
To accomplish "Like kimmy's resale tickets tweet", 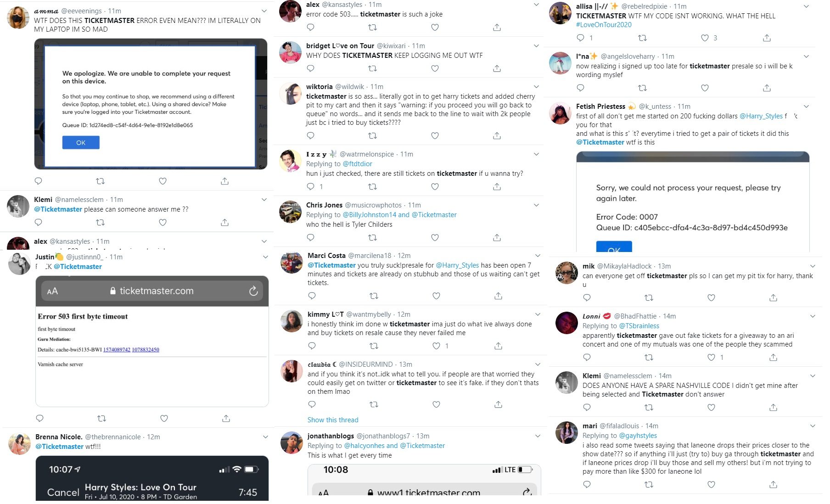I will click(436, 346).
